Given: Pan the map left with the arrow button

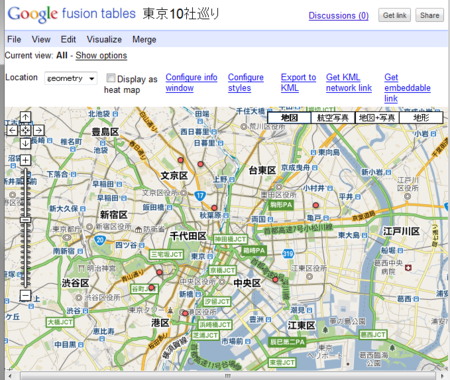Looking at the screenshot, I should (x=12, y=130).
